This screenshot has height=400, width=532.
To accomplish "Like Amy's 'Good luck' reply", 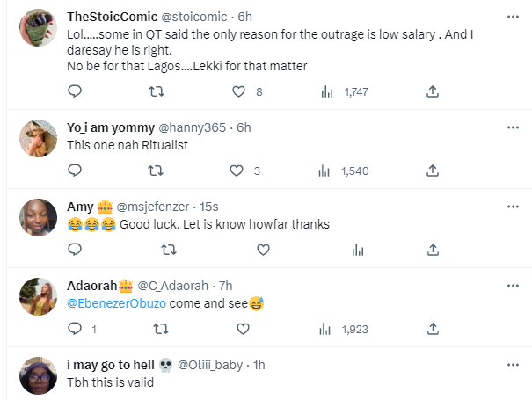I will [263, 250].
